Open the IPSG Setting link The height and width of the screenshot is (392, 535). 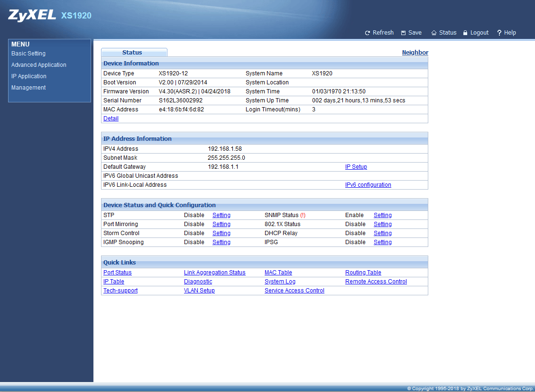[x=382, y=242]
